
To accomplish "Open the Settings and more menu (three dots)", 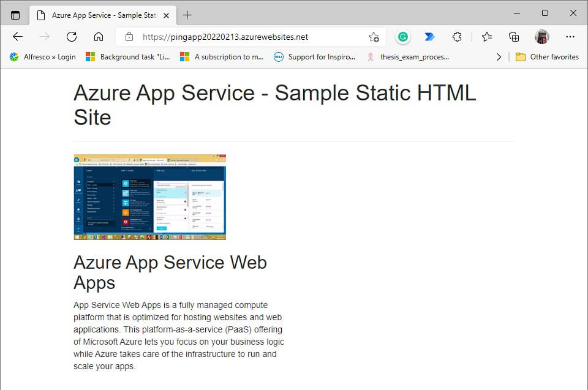I will pyautogui.click(x=570, y=37).
